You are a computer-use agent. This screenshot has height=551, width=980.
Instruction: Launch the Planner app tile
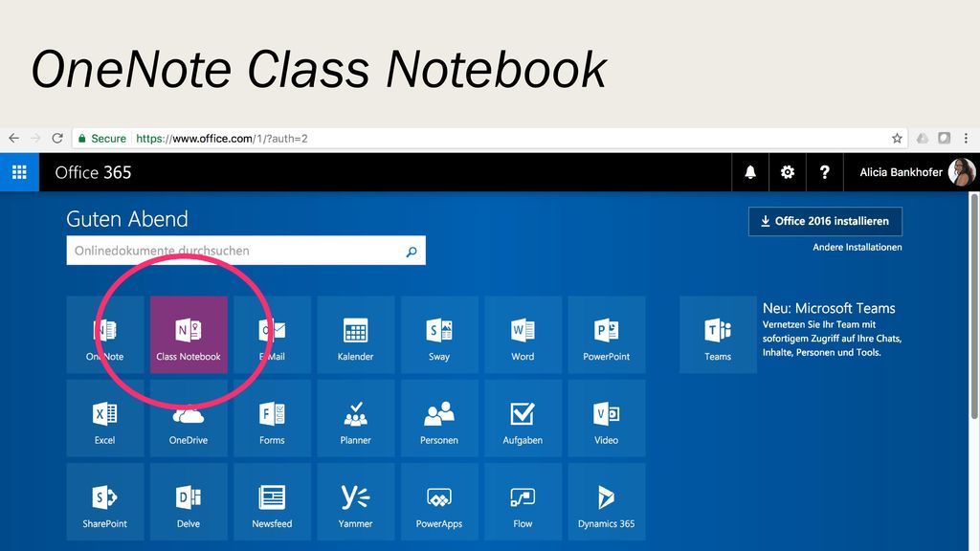(x=356, y=419)
